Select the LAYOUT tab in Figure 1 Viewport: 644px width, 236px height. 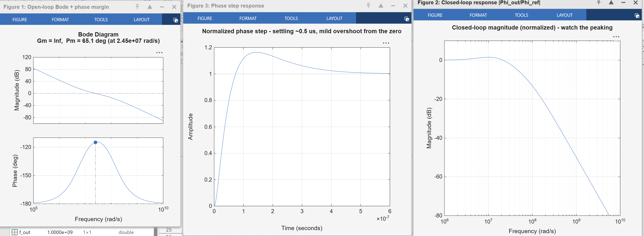(141, 20)
